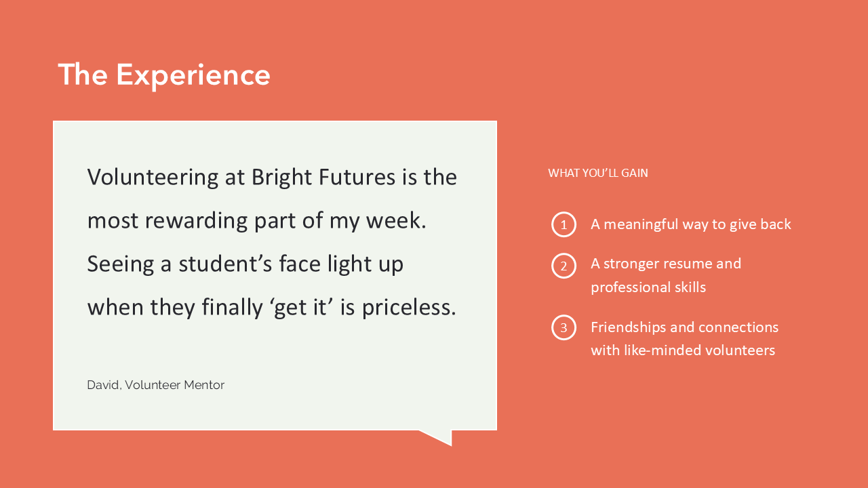Viewport: 868px width, 488px height.
Task: Click the line "Seeing a student's face light up"
Action: point(245,264)
